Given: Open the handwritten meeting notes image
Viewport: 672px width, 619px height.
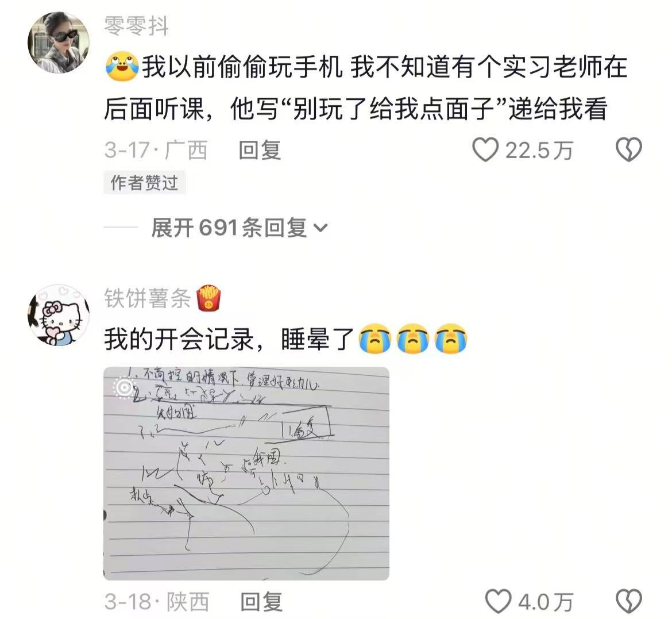Looking at the screenshot, I should (x=246, y=474).
